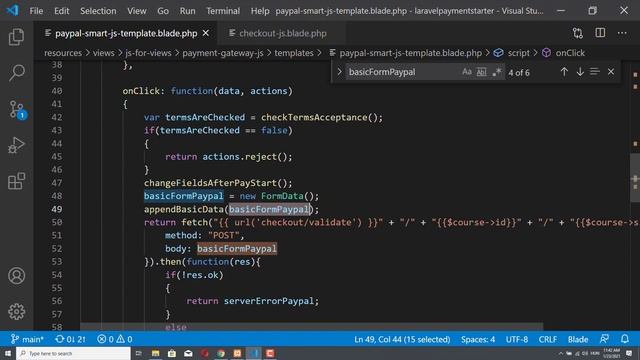
Task: Open the Extensions view
Action: [x=16, y=181]
